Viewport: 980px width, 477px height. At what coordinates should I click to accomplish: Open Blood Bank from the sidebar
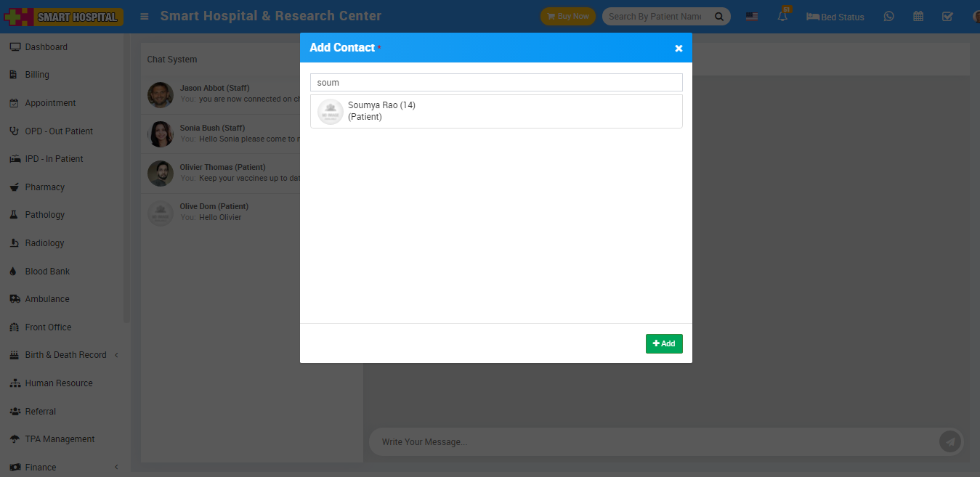click(47, 271)
